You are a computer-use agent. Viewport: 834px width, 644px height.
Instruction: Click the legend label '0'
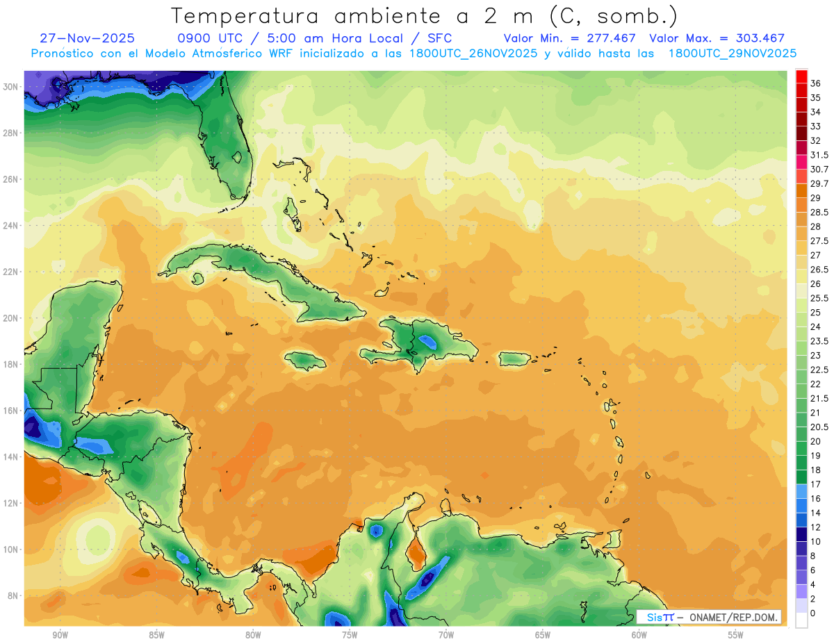point(813,613)
